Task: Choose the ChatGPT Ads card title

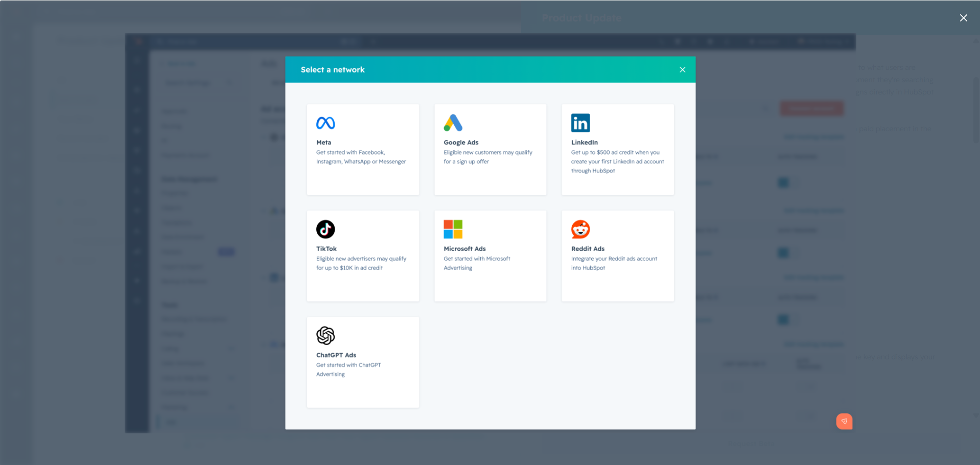Action: click(336, 355)
